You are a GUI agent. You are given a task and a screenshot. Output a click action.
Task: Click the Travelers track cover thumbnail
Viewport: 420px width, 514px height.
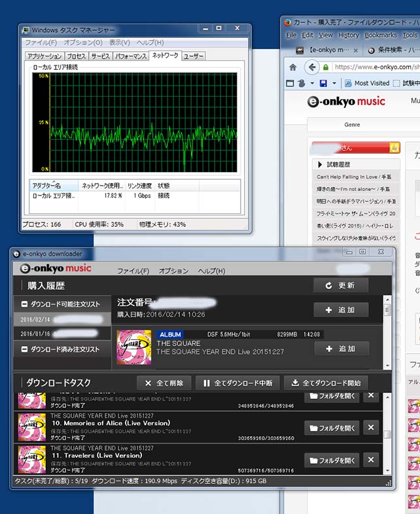point(31,459)
